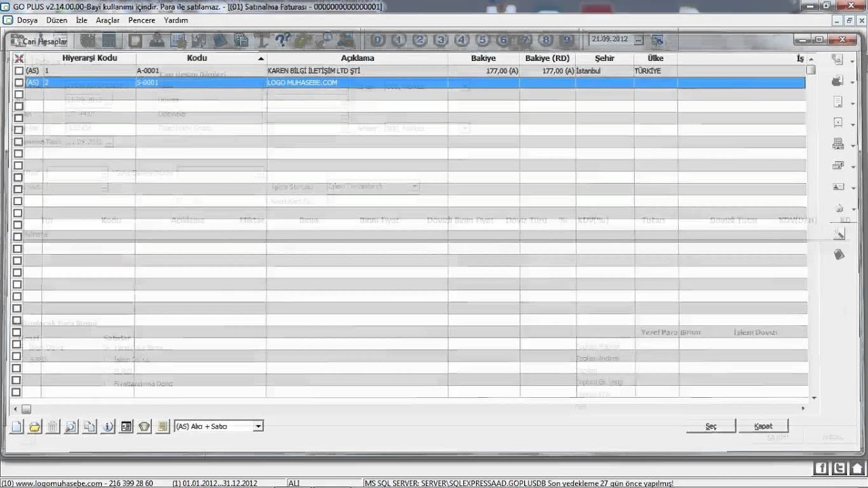
Task: Click the yellow list report icon
Action: point(162,426)
